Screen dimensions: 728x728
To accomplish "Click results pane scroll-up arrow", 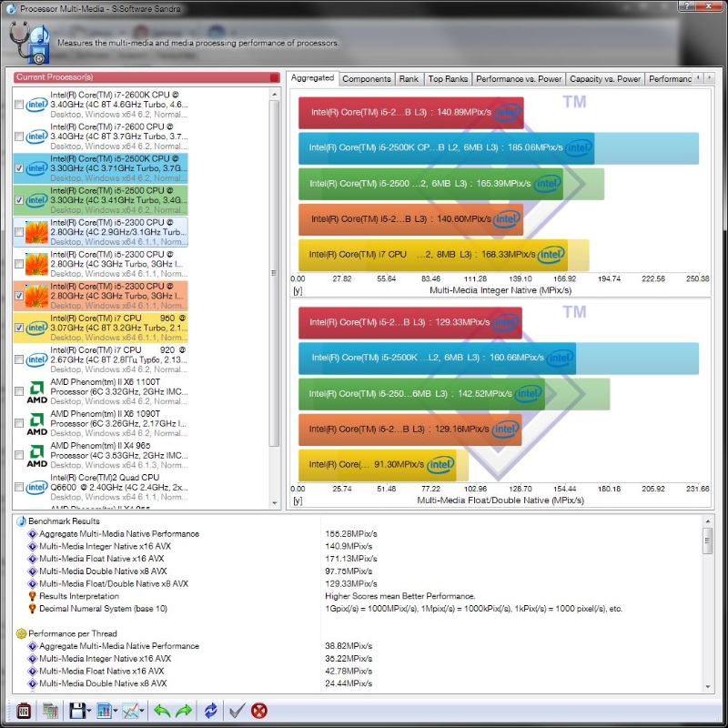I will point(708,521).
